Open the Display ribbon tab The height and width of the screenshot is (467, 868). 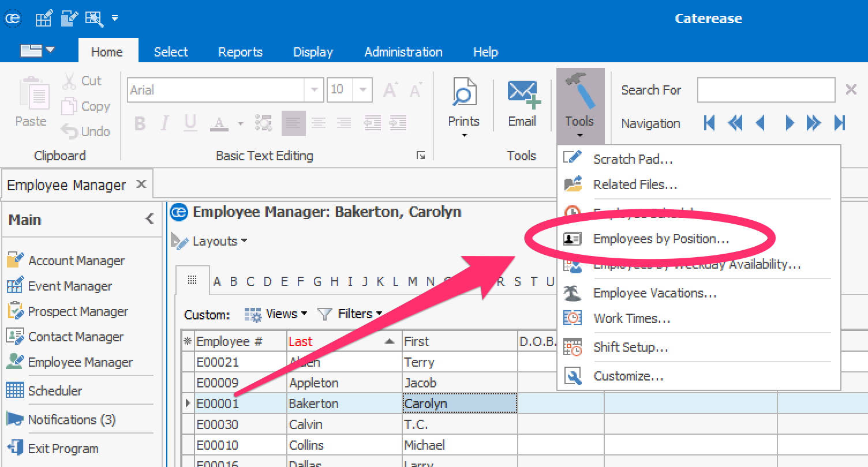coord(313,52)
